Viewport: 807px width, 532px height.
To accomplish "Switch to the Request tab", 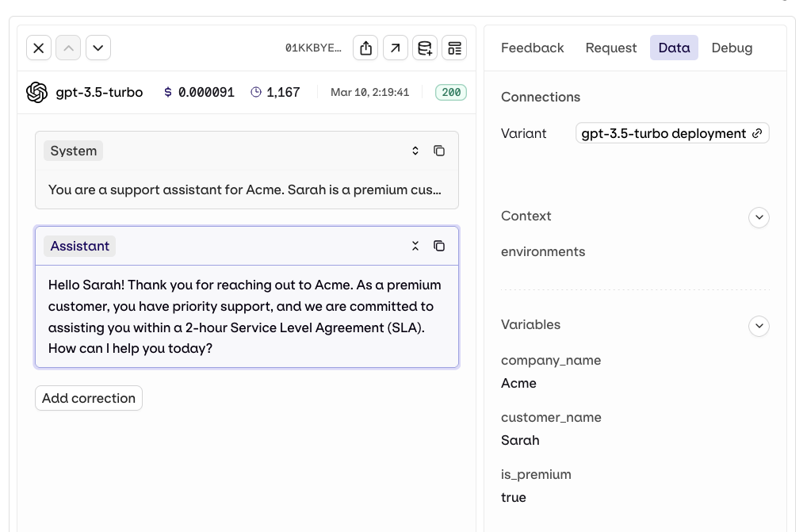I will [611, 48].
